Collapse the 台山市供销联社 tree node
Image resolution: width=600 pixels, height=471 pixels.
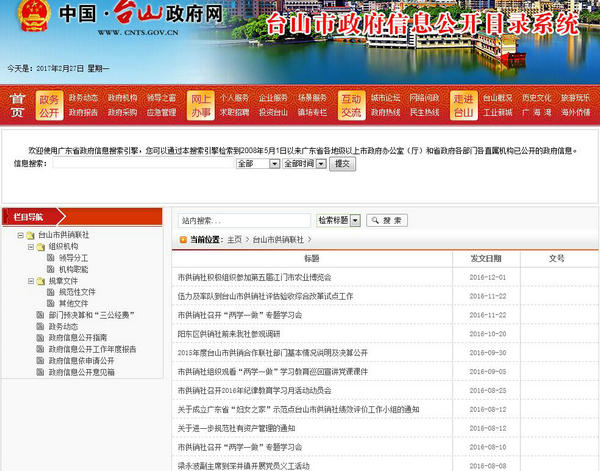[19, 235]
